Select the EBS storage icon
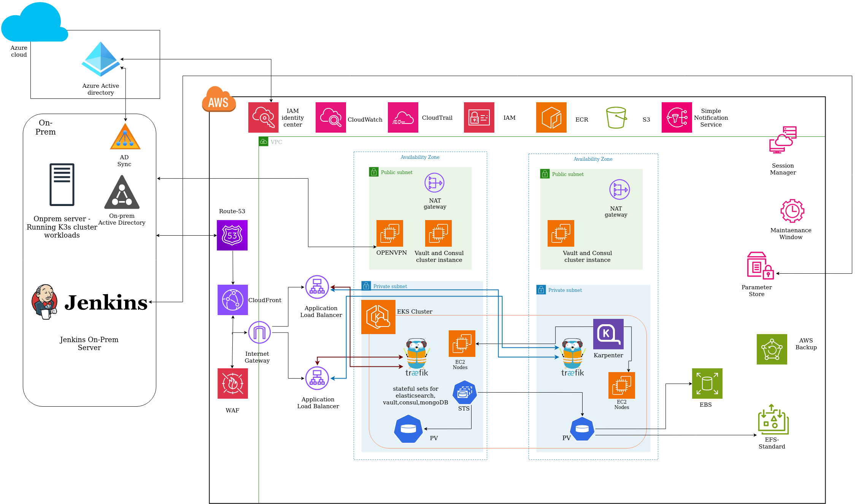The width and height of the screenshot is (856, 504). click(707, 383)
